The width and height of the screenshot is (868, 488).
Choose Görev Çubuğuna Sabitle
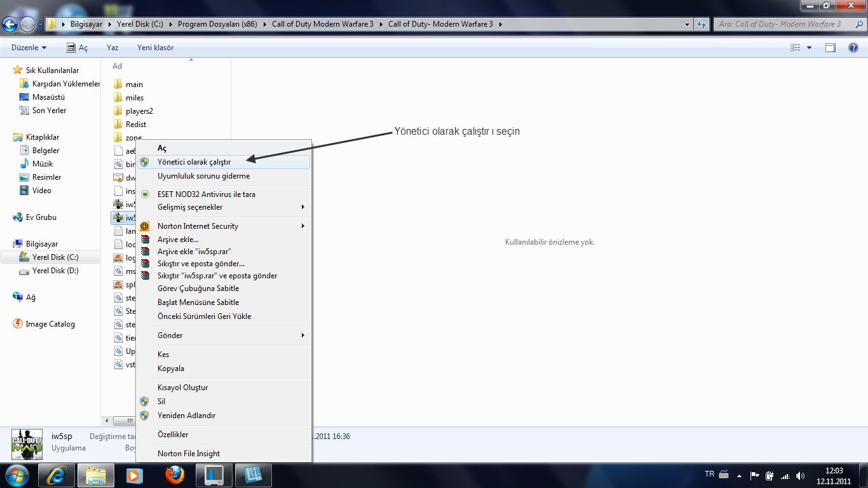click(198, 288)
